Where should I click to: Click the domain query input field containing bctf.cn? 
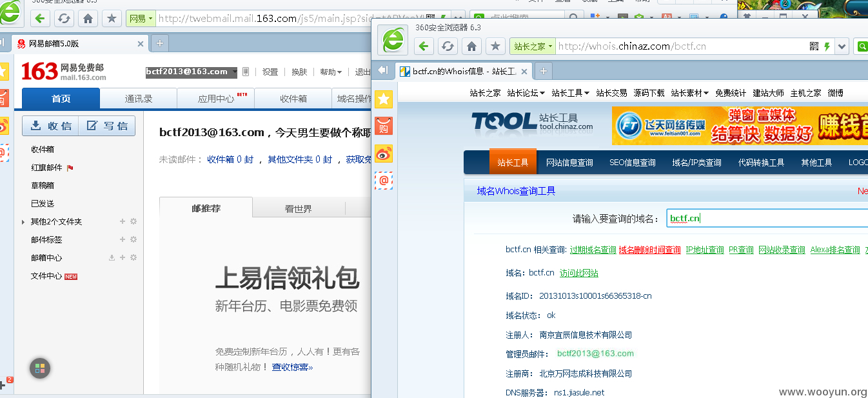click(x=767, y=218)
